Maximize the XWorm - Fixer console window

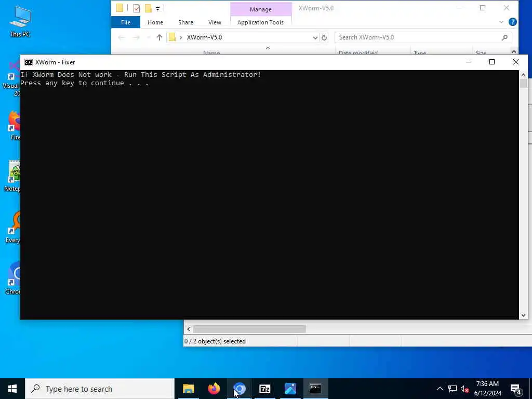[x=492, y=62]
